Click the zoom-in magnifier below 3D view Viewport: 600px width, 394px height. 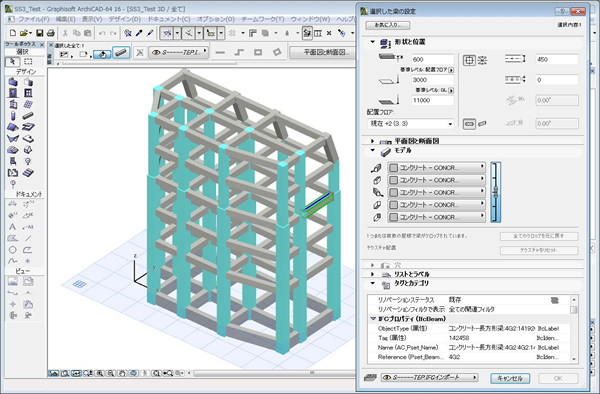[99, 373]
